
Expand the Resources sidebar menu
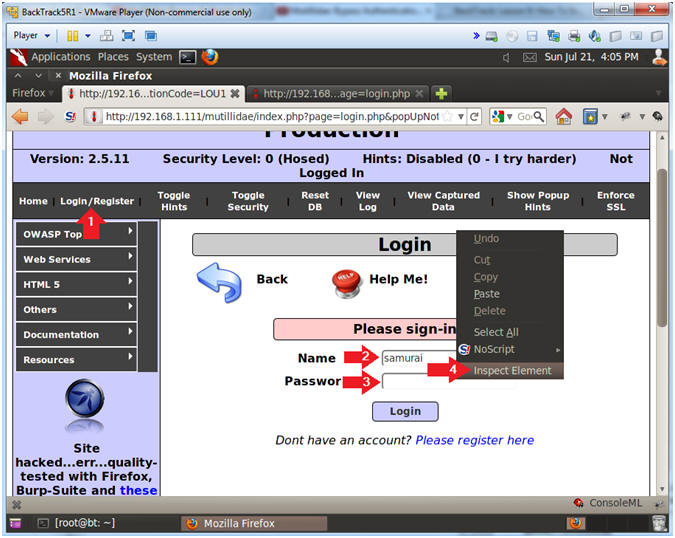77,359
